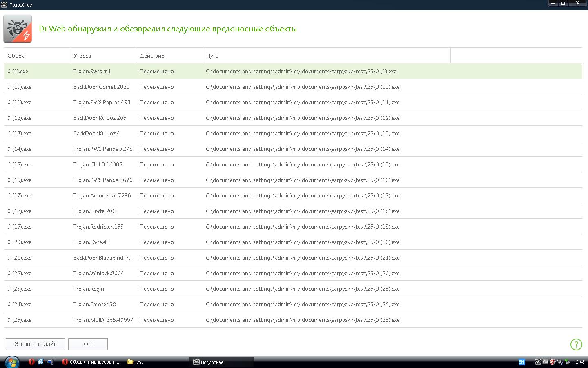Click the file path ending in 0 (20).exe
588x368 pixels.
click(x=303, y=242)
